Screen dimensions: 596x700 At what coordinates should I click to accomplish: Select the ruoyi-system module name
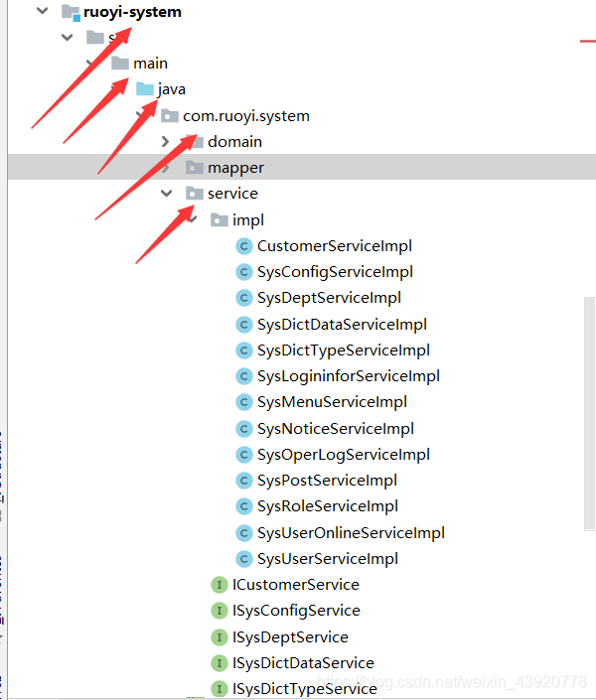(x=132, y=12)
